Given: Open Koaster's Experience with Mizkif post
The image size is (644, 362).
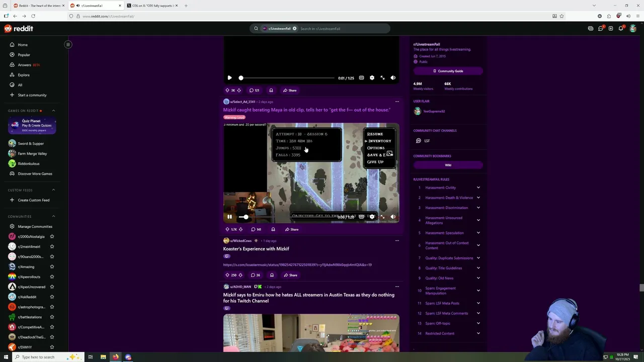Looking at the screenshot, I should tap(256, 249).
